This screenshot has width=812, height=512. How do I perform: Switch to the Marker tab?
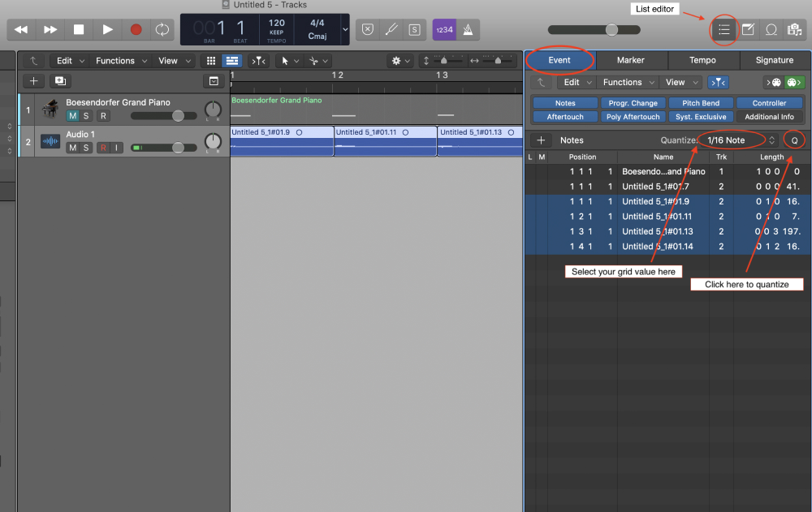631,60
